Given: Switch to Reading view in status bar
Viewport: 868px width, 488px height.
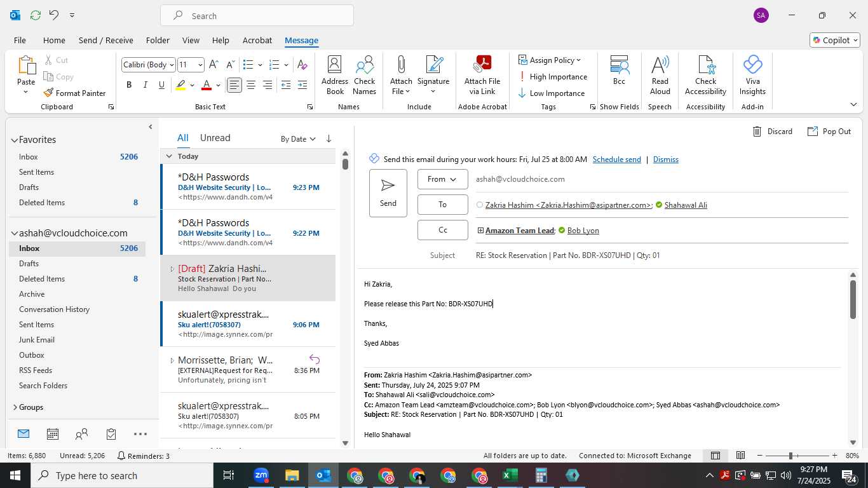Looking at the screenshot, I should (x=740, y=456).
